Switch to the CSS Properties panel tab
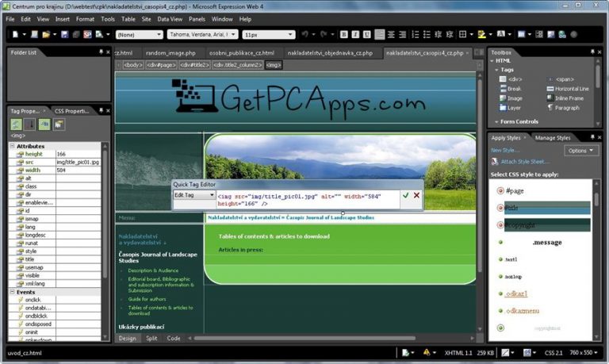The width and height of the screenshot is (609, 364). click(72, 111)
